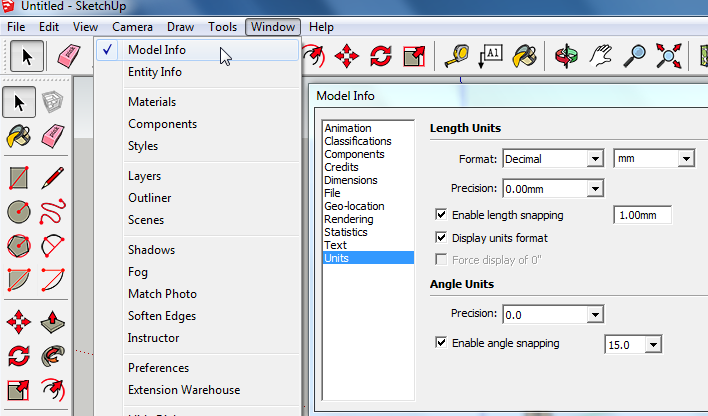Activate the Orbit tool
Viewport: 708px width, 416px height.
pos(567,56)
